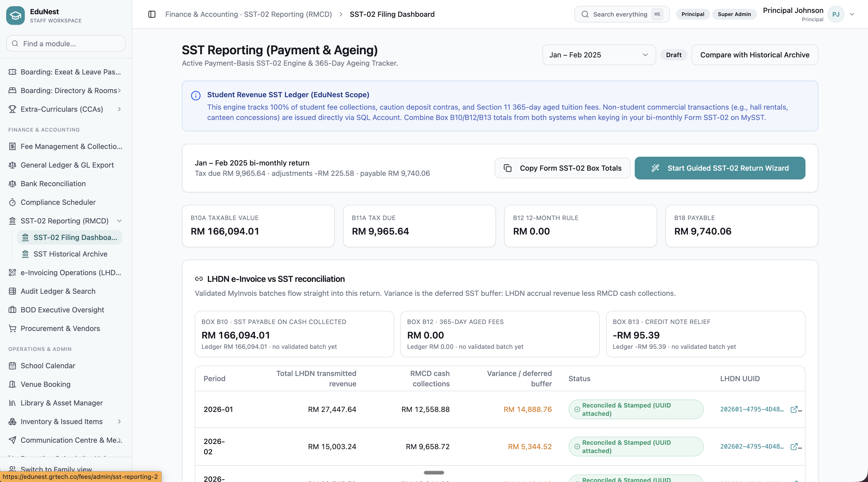Click the EduNest graduation cap logo

coord(16,15)
